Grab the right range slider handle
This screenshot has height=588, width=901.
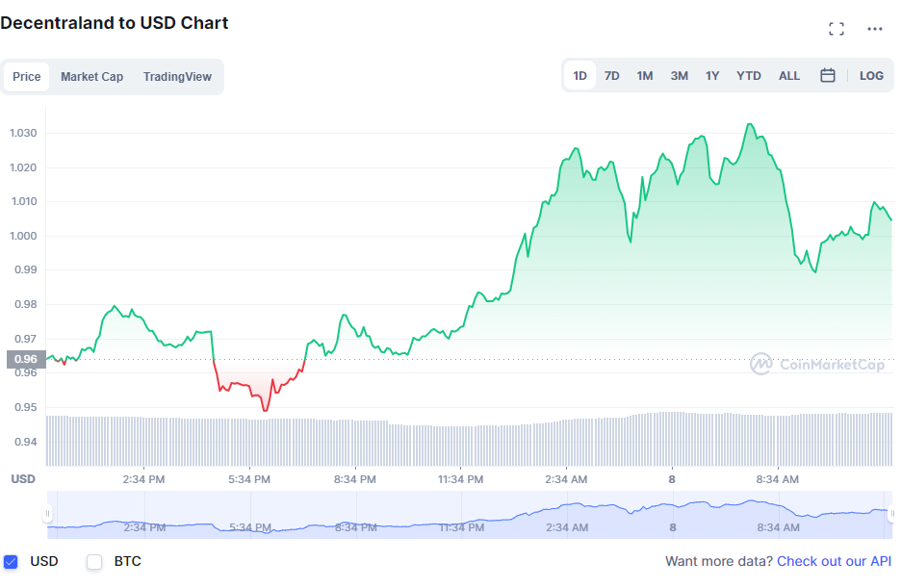(891, 513)
